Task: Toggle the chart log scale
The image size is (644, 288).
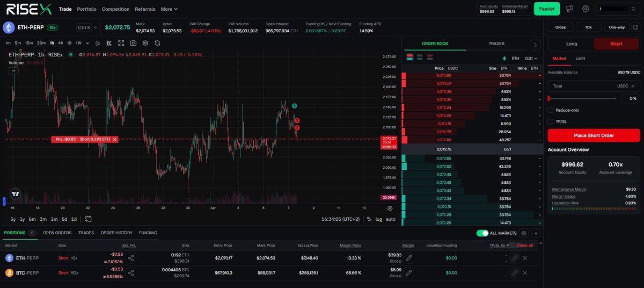Action: tap(378, 219)
